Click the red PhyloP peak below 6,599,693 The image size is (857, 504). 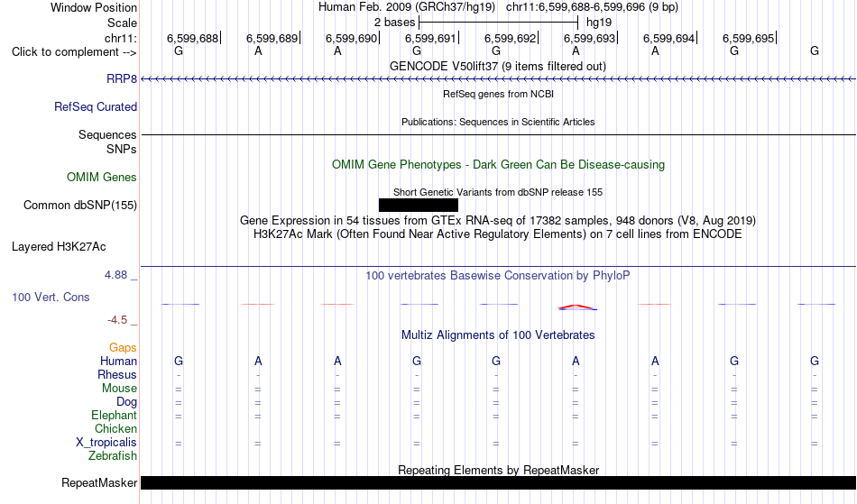[576, 307]
